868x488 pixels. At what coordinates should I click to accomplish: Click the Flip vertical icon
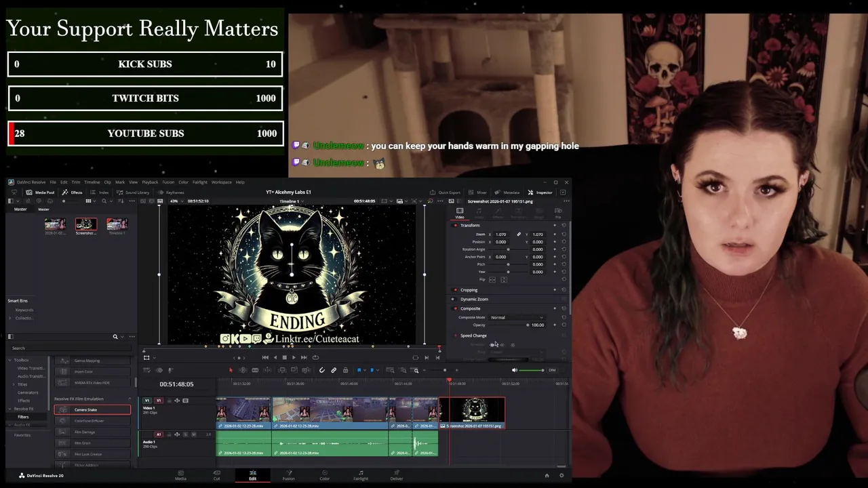tap(503, 279)
